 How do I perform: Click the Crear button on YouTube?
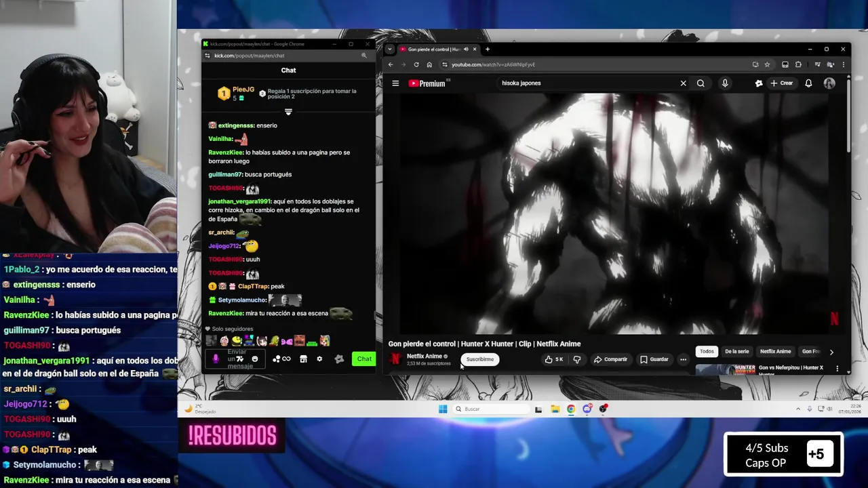pos(782,83)
